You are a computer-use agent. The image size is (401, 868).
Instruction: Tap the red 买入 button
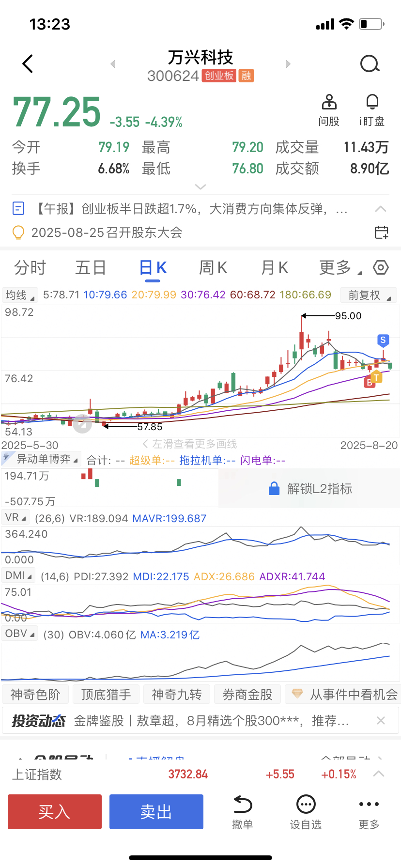[55, 812]
